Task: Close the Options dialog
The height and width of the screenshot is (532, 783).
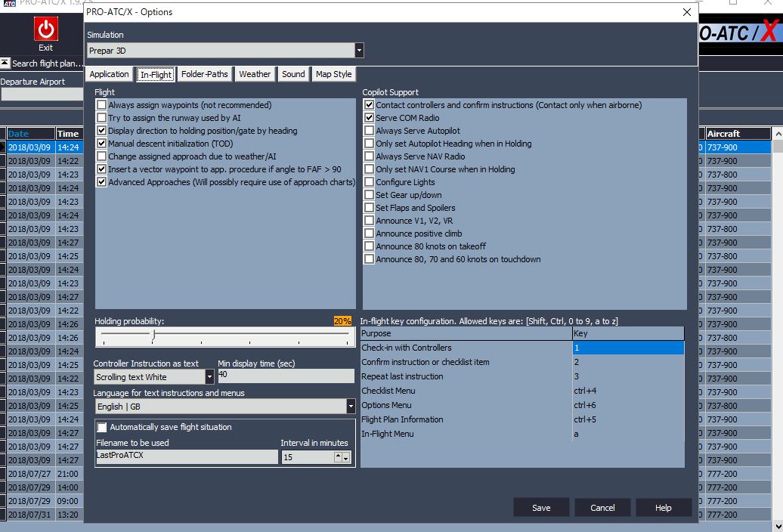Action: (687, 12)
